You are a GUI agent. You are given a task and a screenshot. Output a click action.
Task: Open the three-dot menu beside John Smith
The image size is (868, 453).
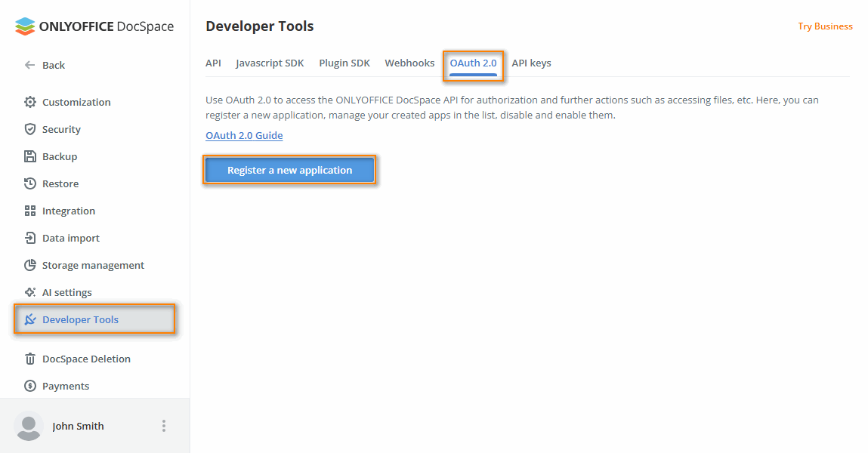[x=164, y=426]
